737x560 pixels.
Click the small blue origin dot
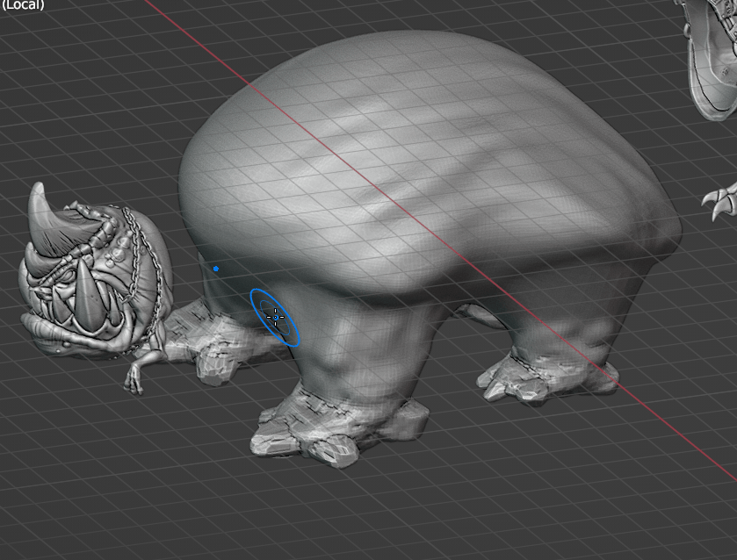216,269
